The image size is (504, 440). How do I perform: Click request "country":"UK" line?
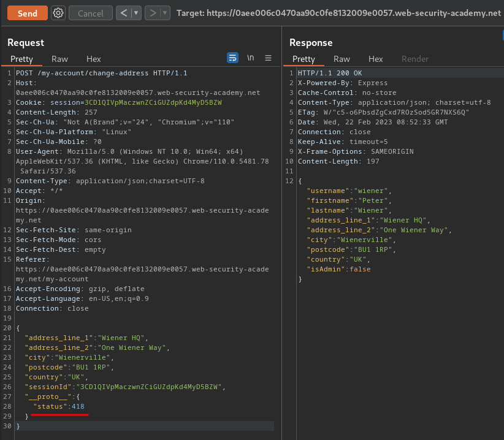click(56, 377)
